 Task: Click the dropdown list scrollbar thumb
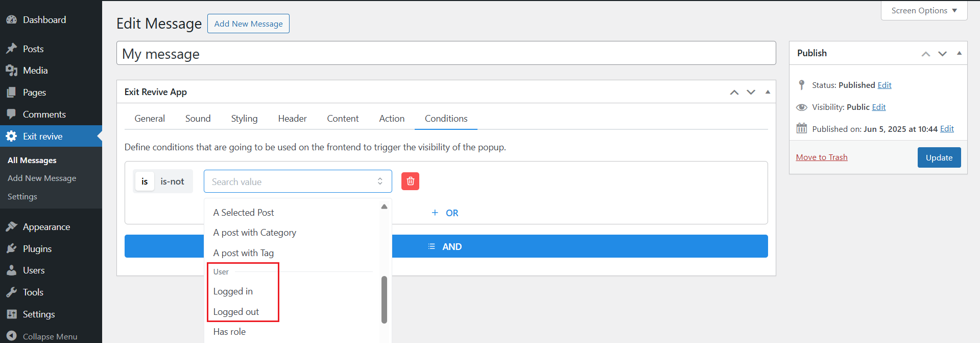[x=384, y=300]
